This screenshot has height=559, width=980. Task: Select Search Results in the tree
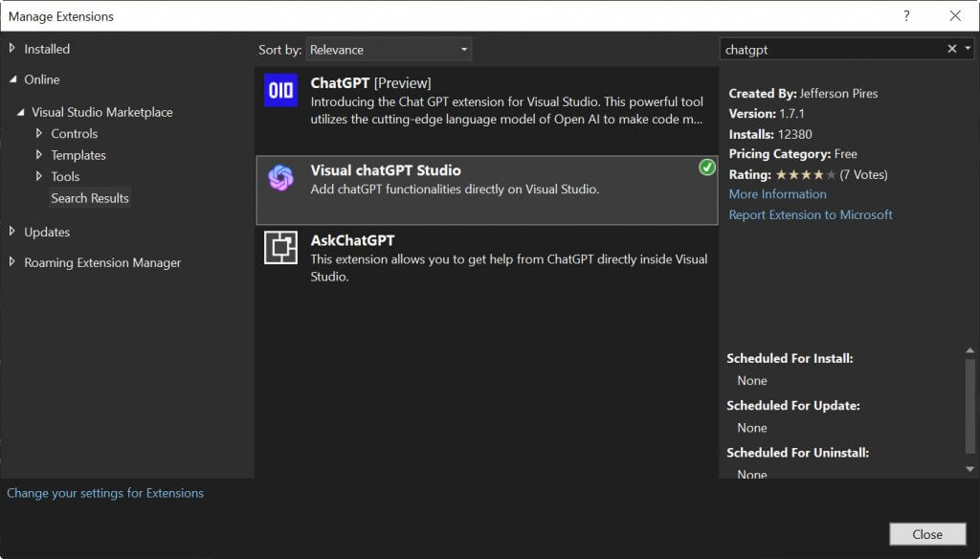coord(90,198)
